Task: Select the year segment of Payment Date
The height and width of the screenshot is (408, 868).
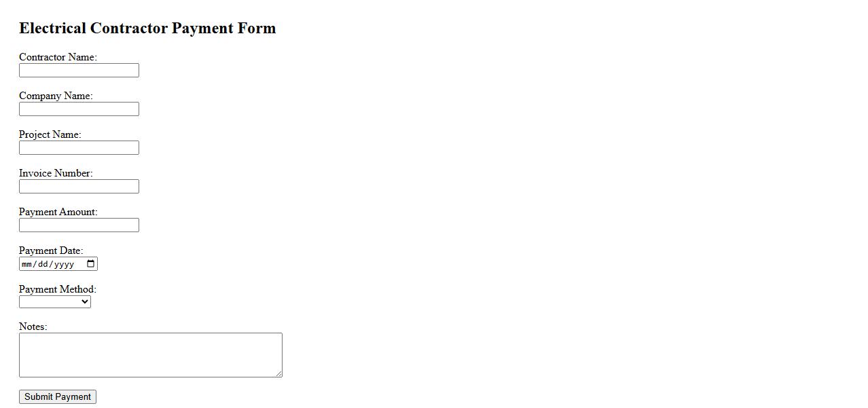Action: click(63, 264)
